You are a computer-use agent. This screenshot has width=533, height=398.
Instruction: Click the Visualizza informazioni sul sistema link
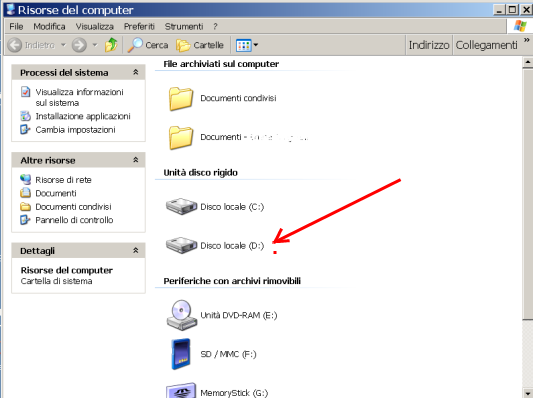point(79,97)
